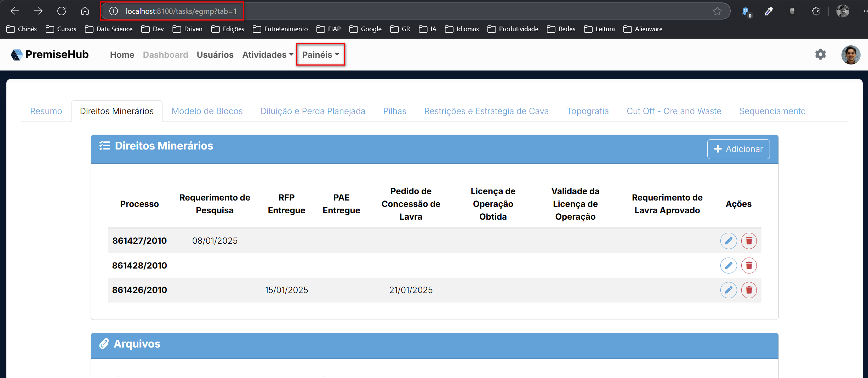Viewport: 868px width, 378px height.
Task: Click process number 861426/2010
Action: click(139, 290)
